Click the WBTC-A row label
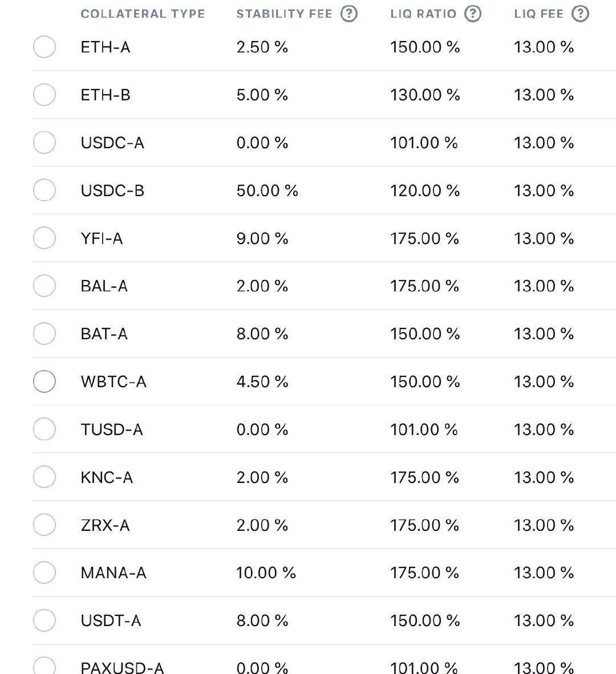The image size is (616, 674). 114,381
